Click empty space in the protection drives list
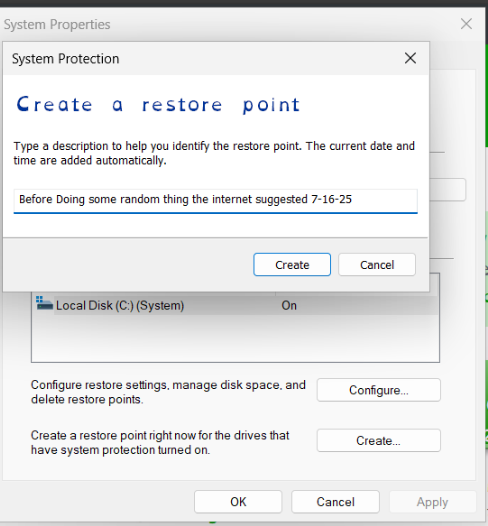The image size is (488, 526). pyautogui.click(x=235, y=338)
